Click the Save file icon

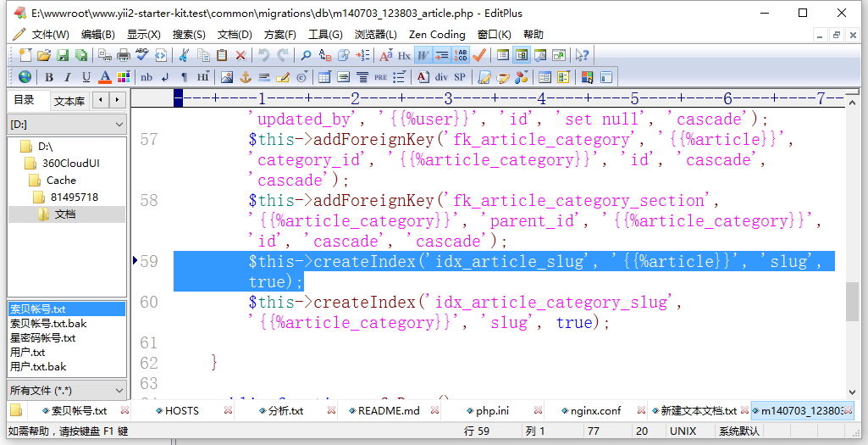(63, 55)
